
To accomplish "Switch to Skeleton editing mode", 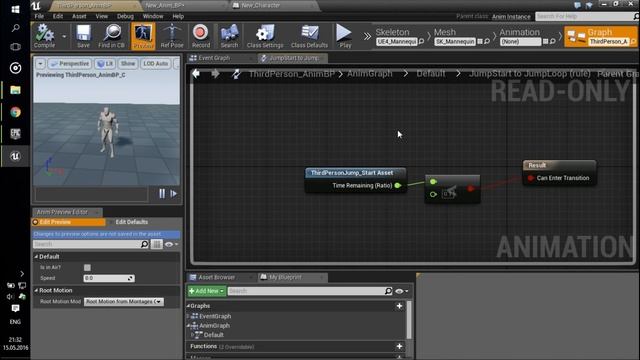I will [x=392, y=32].
